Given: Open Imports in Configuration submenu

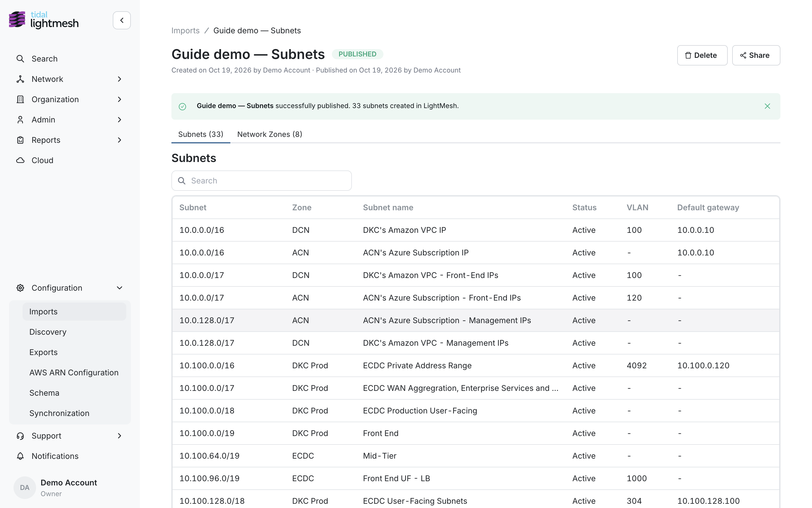Looking at the screenshot, I should (74, 312).
